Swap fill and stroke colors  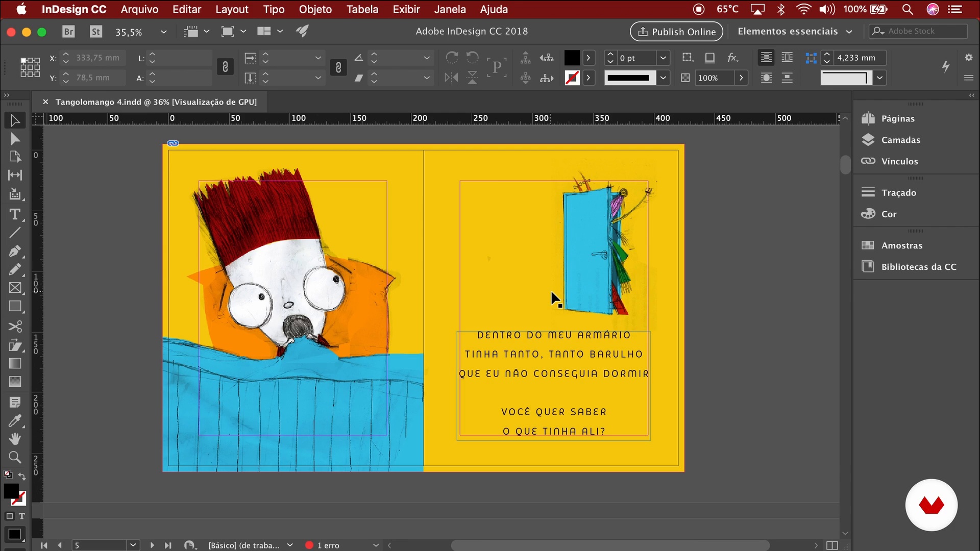tap(22, 476)
